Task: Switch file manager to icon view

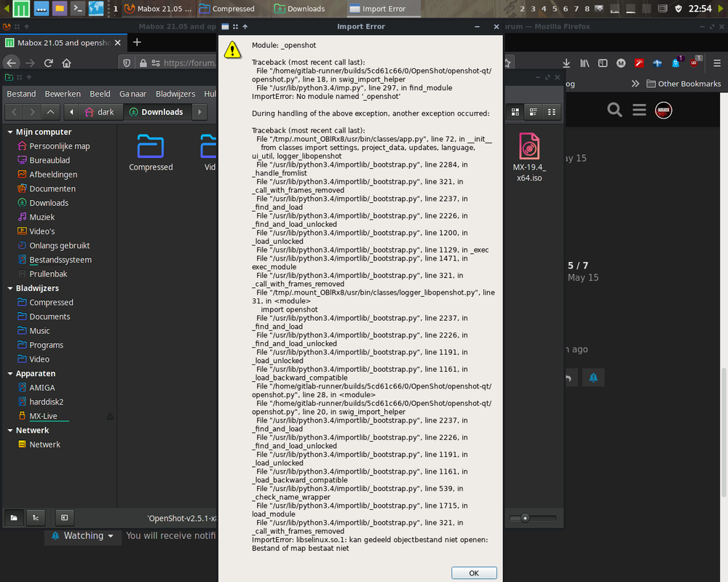Action: point(515,112)
